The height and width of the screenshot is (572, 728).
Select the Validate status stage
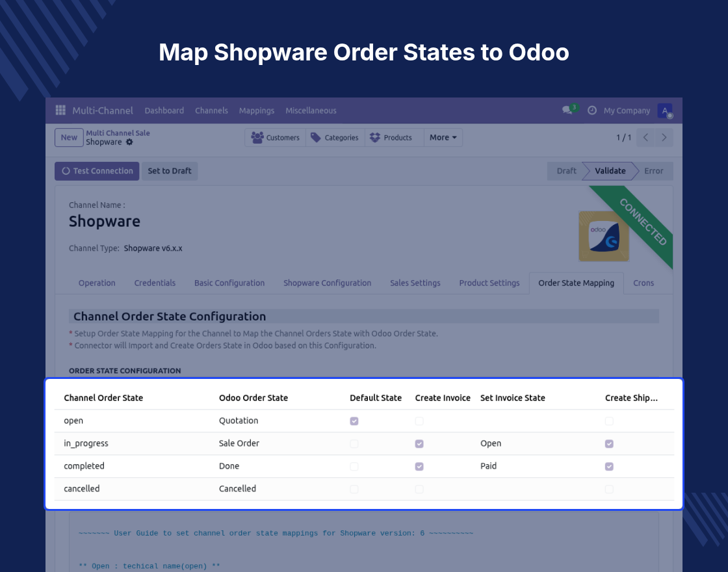610,171
